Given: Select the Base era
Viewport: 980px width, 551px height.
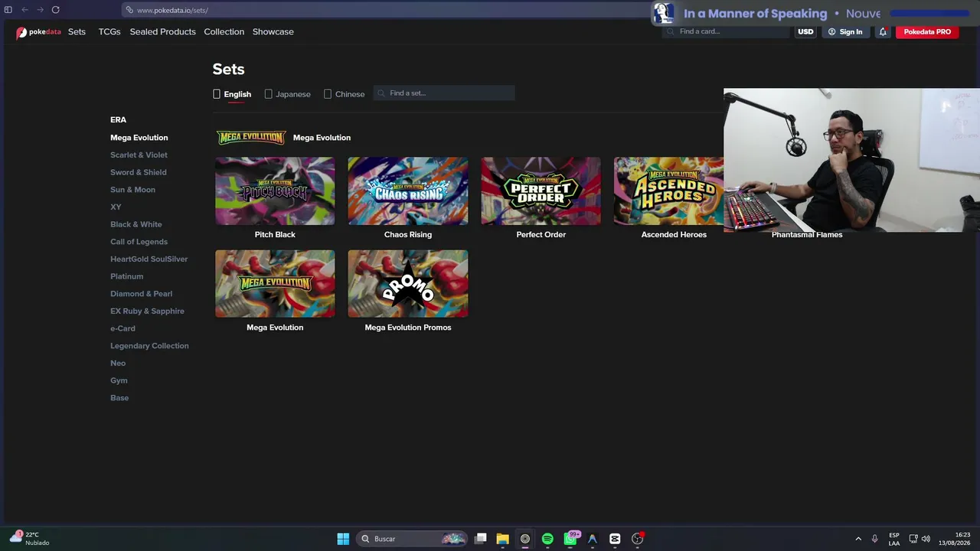Looking at the screenshot, I should [x=119, y=398].
